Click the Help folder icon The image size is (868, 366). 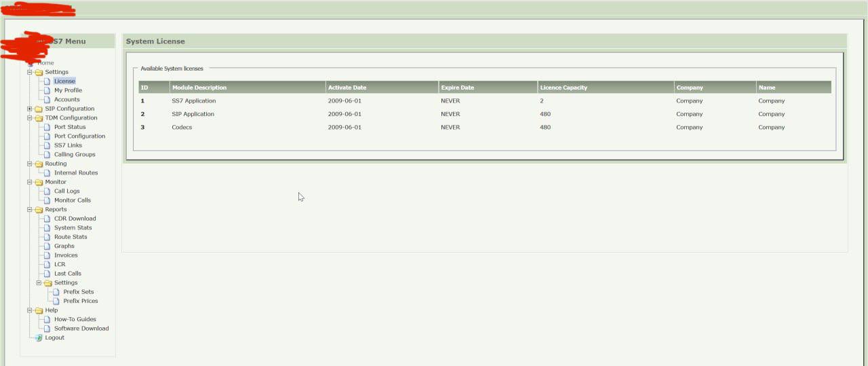[39, 310]
